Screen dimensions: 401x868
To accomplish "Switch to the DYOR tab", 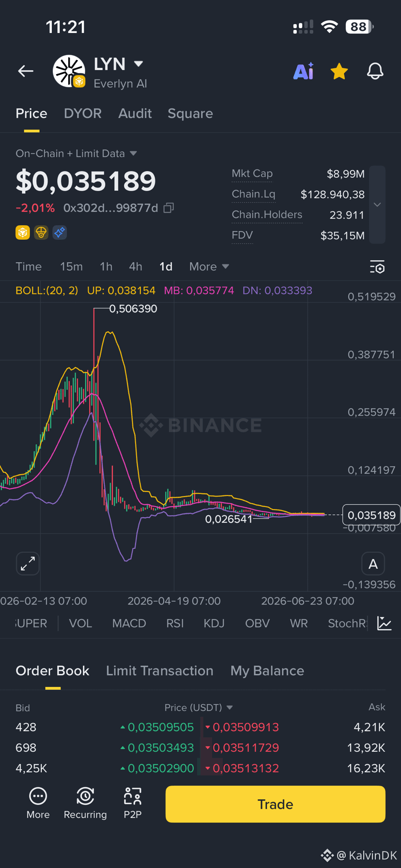I will (x=83, y=113).
